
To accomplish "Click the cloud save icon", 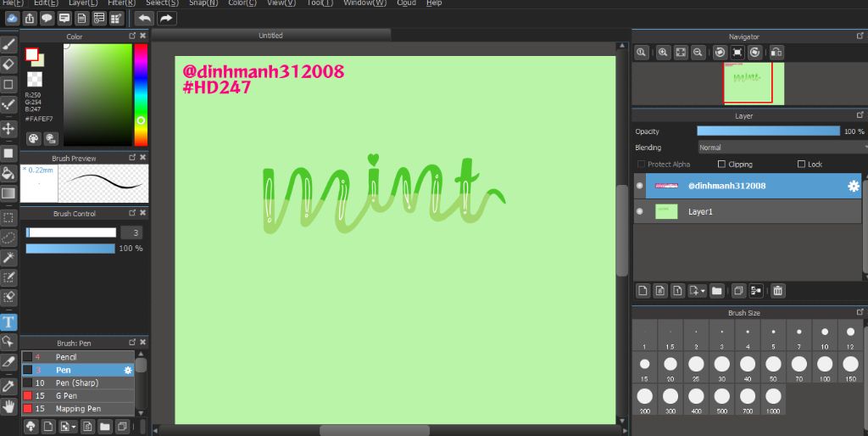I will coord(12,19).
